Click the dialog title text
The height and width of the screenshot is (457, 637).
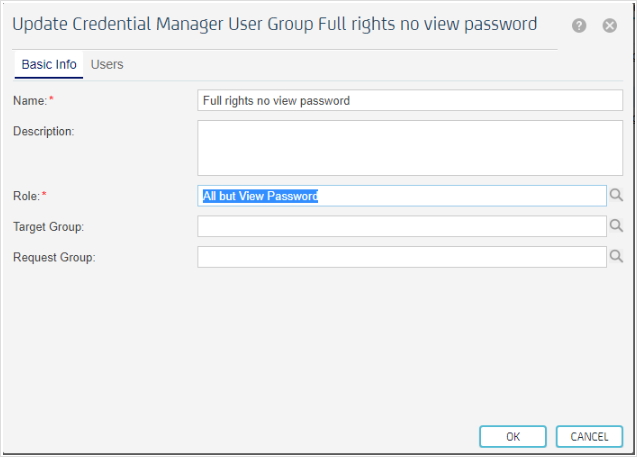(x=275, y=25)
